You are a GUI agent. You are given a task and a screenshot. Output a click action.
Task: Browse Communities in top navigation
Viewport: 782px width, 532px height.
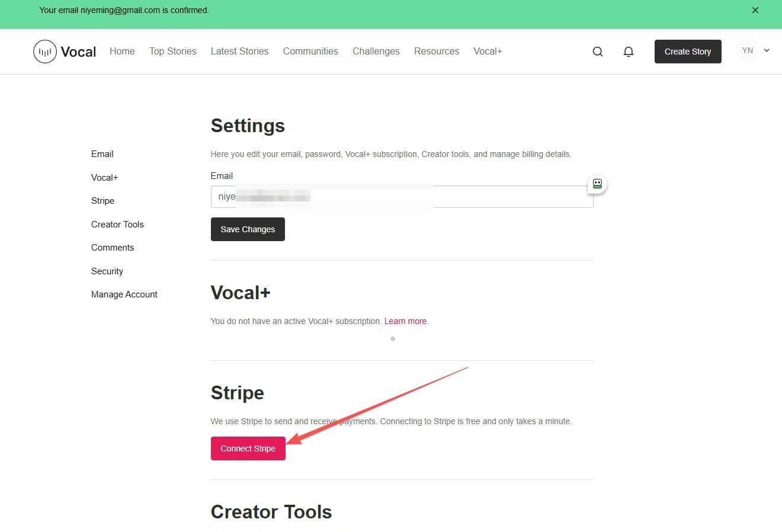pyautogui.click(x=310, y=52)
